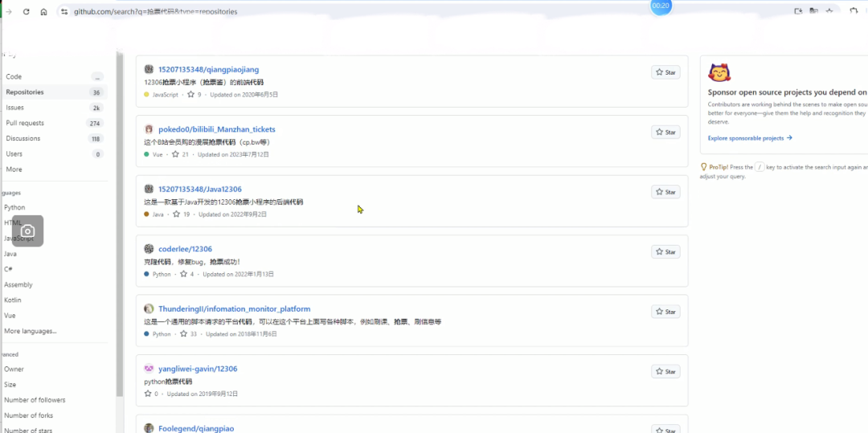Viewport: 868px width, 433px height.
Task: Star the ThunderingII/infomation_monitor_platform repository
Action: (665, 312)
